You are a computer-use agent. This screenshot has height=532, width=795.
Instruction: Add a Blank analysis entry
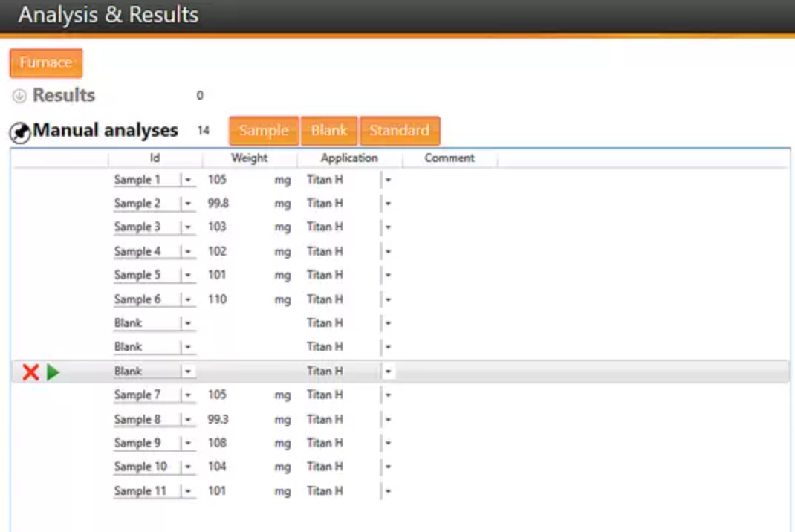[329, 131]
